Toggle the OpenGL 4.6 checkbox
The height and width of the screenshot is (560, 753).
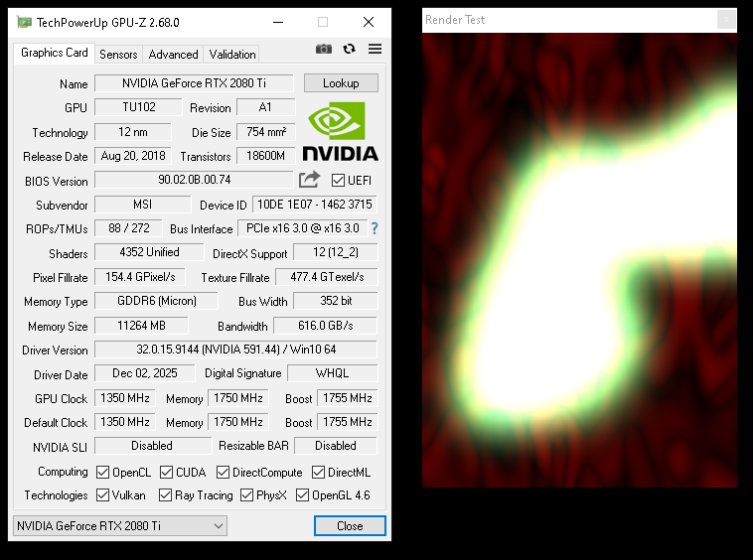303,494
